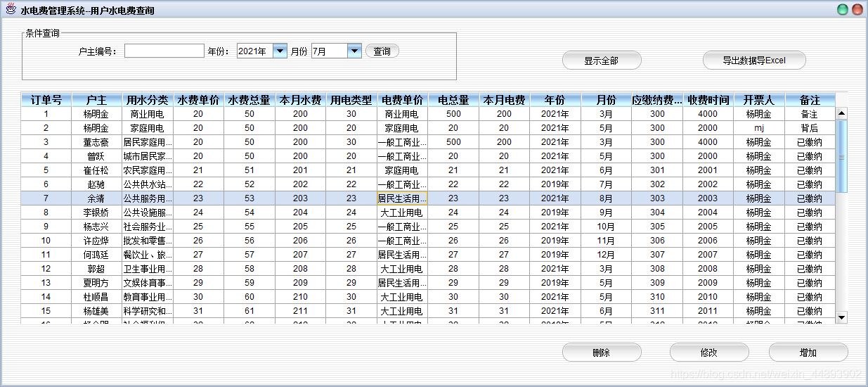Click the 电总量 column header
The image size is (868, 387).
453,100
